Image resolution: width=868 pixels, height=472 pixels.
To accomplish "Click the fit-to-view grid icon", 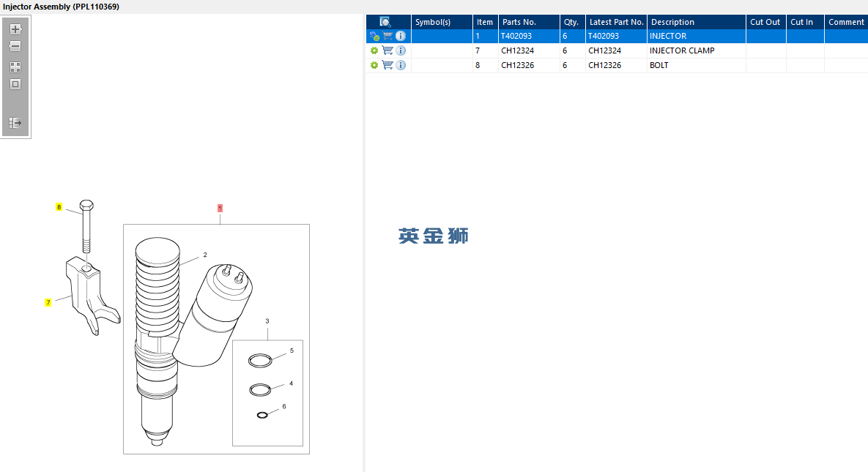I will pos(15,67).
